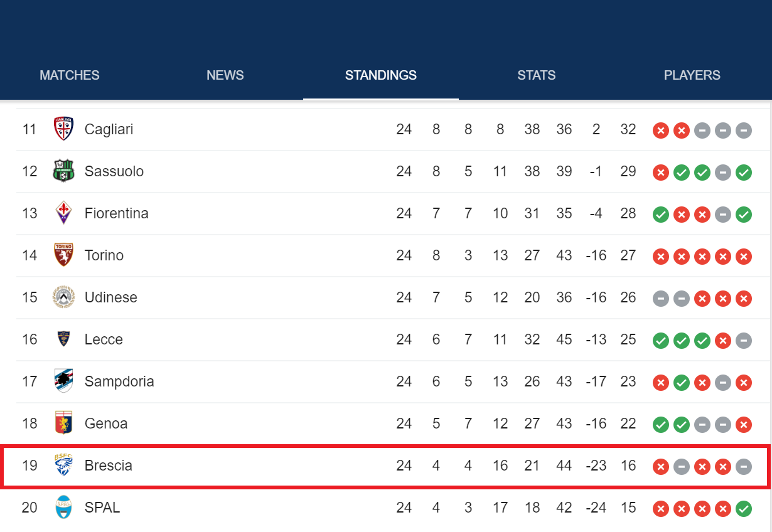Click the Torino club crest
This screenshot has height=532, width=772.
point(63,255)
